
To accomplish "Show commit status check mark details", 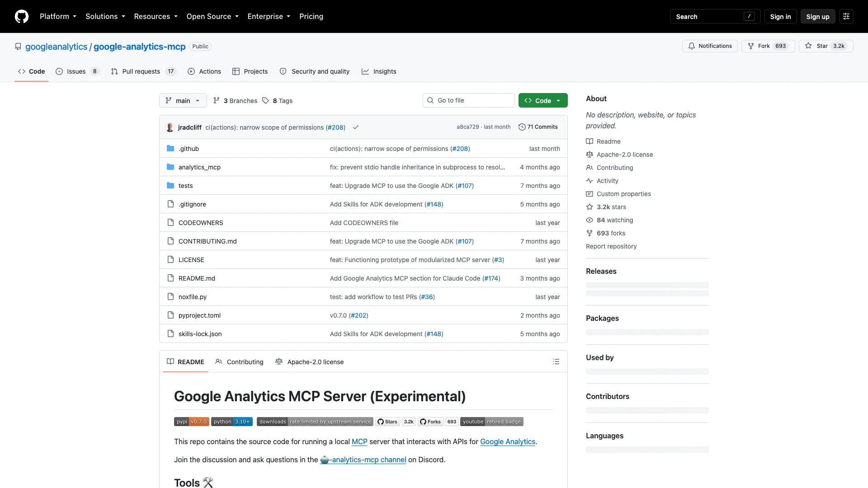I will 356,127.
